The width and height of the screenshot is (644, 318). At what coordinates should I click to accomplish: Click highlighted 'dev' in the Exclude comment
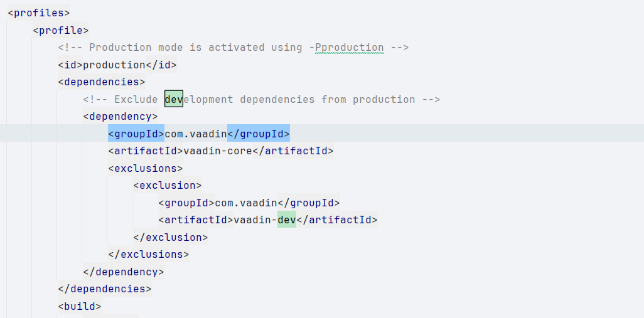tap(174, 99)
